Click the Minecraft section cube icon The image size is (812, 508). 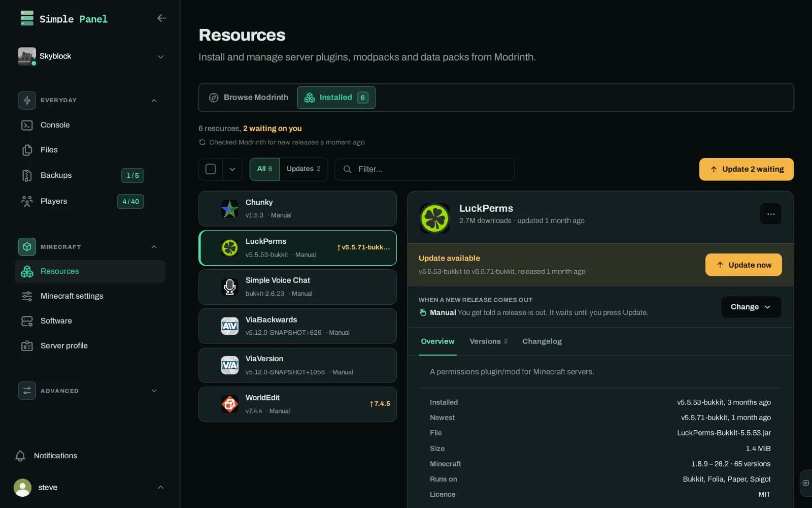click(x=27, y=246)
